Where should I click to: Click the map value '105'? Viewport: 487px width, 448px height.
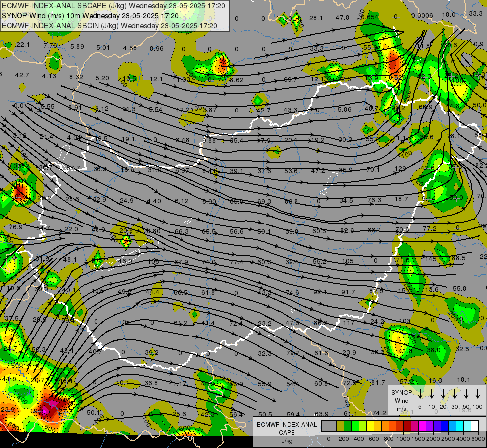tap(348, 261)
